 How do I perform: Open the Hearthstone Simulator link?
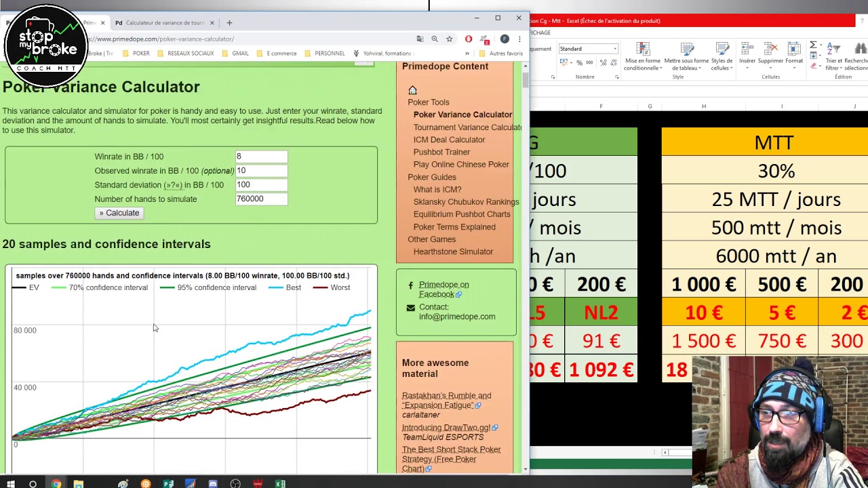(x=453, y=251)
